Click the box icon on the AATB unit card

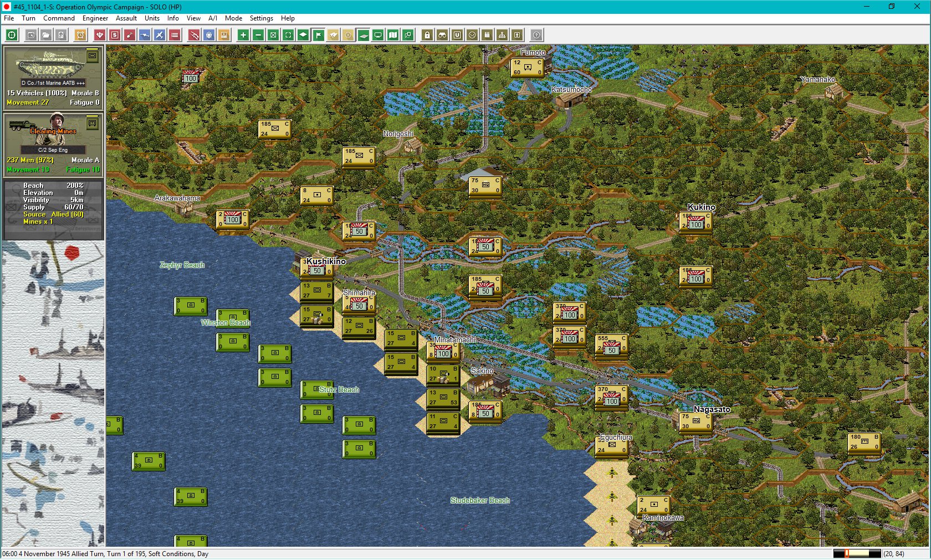click(93, 55)
